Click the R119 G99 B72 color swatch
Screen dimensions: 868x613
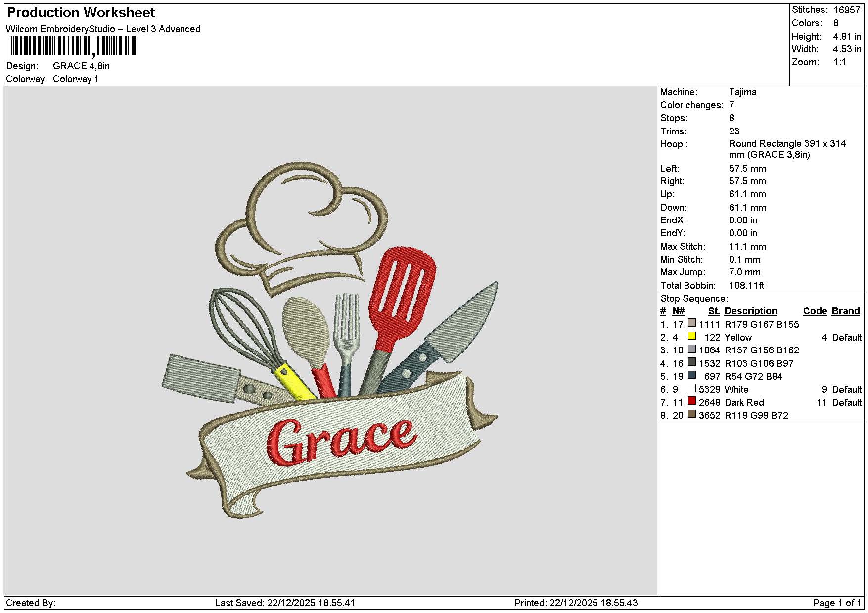tap(692, 414)
